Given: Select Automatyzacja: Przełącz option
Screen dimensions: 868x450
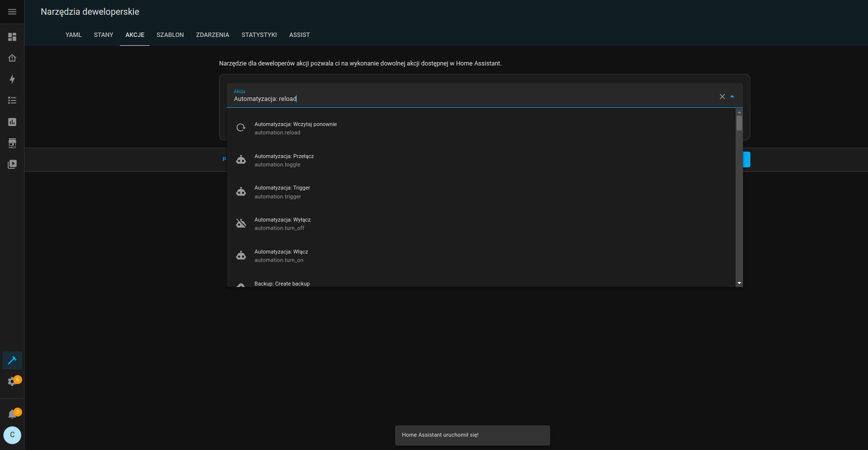Looking at the screenshot, I should (x=481, y=160).
